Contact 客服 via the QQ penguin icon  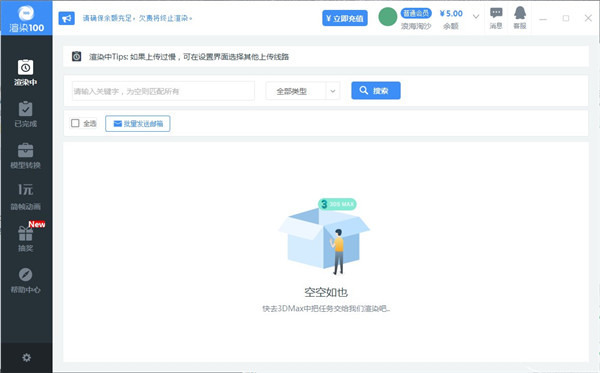pos(520,13)
